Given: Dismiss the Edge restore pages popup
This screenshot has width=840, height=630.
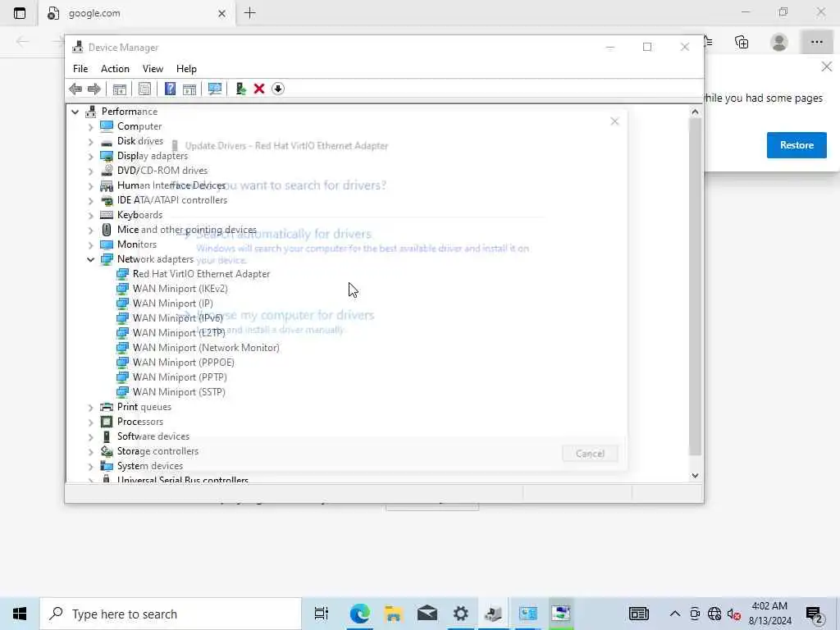Looking at the screenshot, I should click(x=827, y=66).
